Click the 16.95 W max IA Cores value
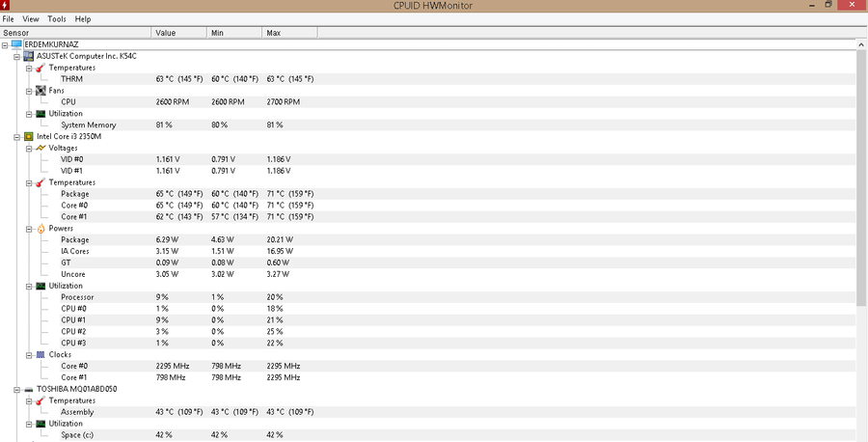868x442 pixels. (x=280, y=252)
